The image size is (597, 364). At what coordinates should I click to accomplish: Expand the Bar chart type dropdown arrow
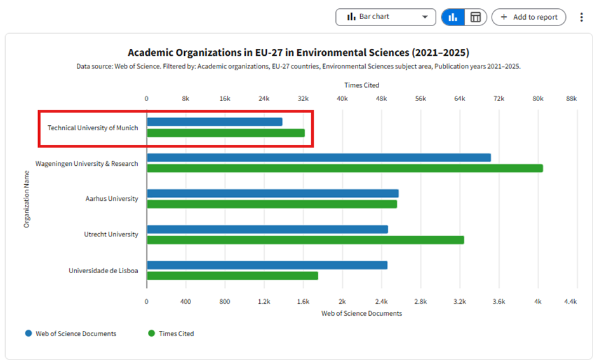[x=425, y=17]
